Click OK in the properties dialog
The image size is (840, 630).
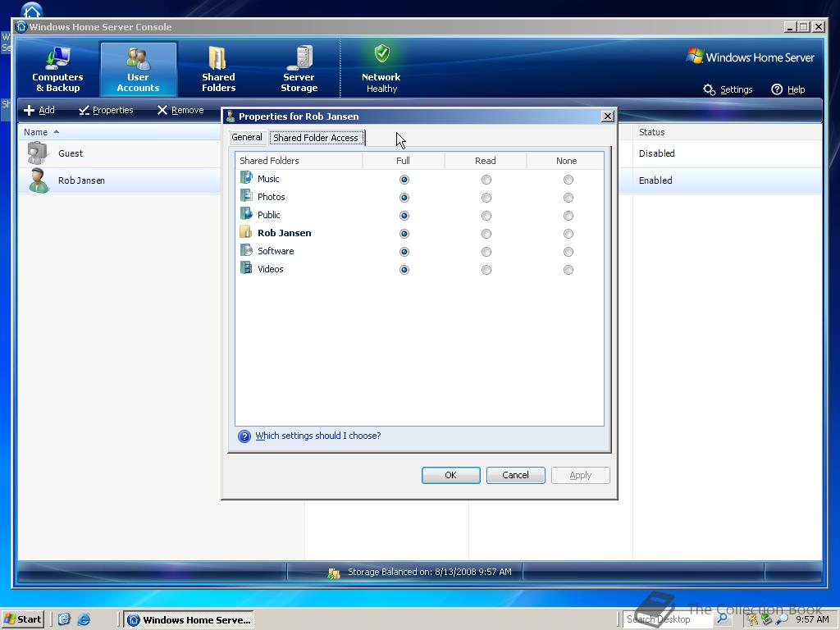(x=450, y=475)
